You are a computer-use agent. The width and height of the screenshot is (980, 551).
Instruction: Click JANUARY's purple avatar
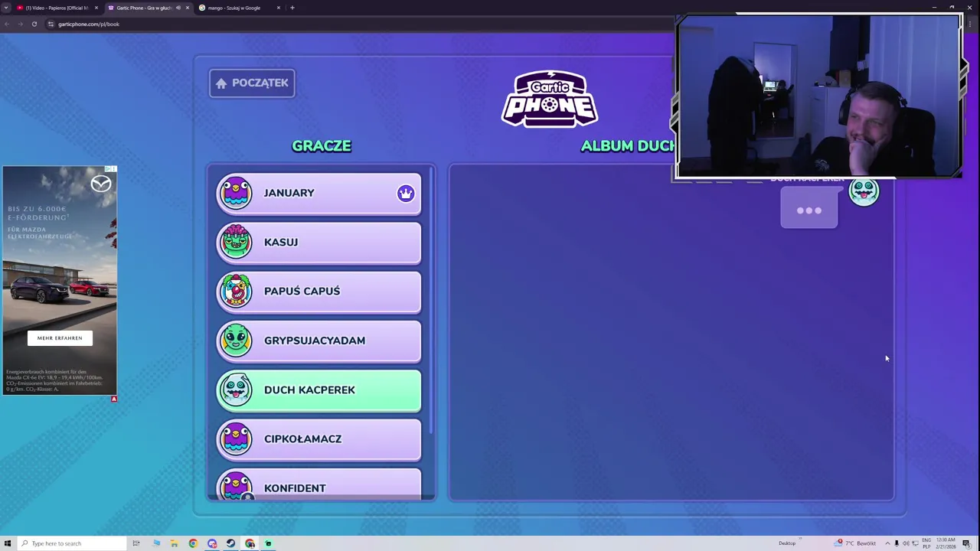[x=236, y=193]
